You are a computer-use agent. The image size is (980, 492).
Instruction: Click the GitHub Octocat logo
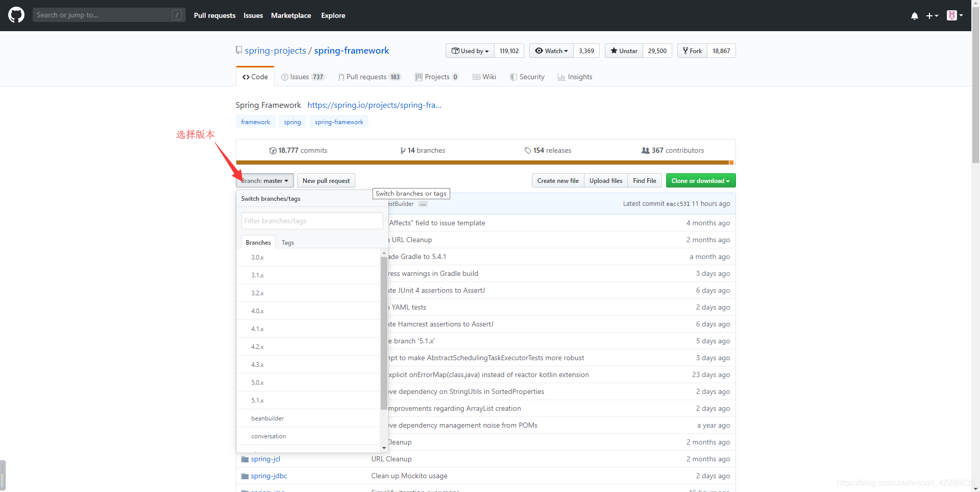click(x=16, y=15)
